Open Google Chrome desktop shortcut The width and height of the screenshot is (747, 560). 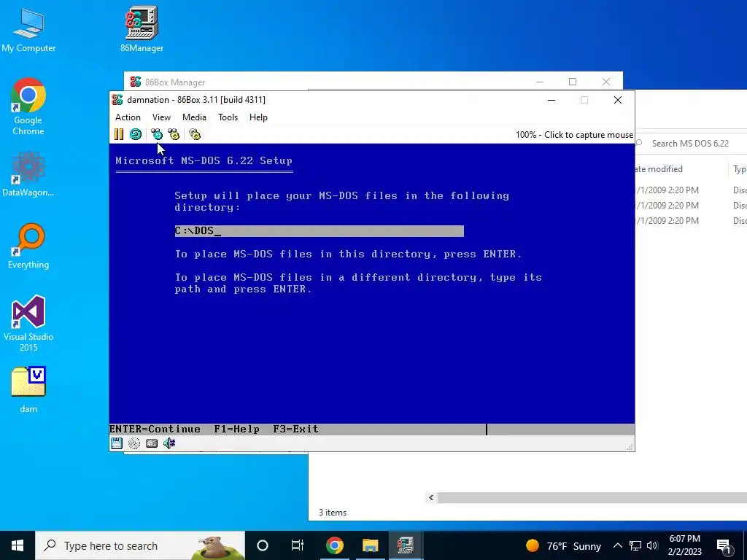(x=28, y=106)
